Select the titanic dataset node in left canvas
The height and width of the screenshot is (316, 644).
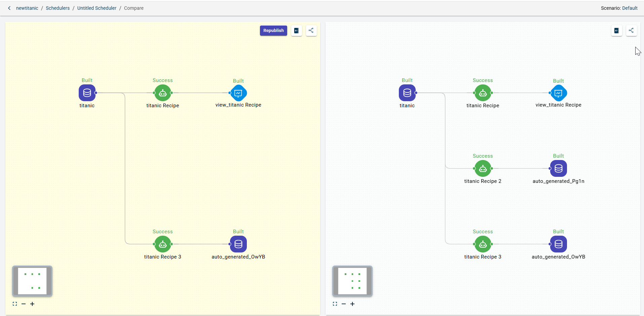tap(87, 93)
